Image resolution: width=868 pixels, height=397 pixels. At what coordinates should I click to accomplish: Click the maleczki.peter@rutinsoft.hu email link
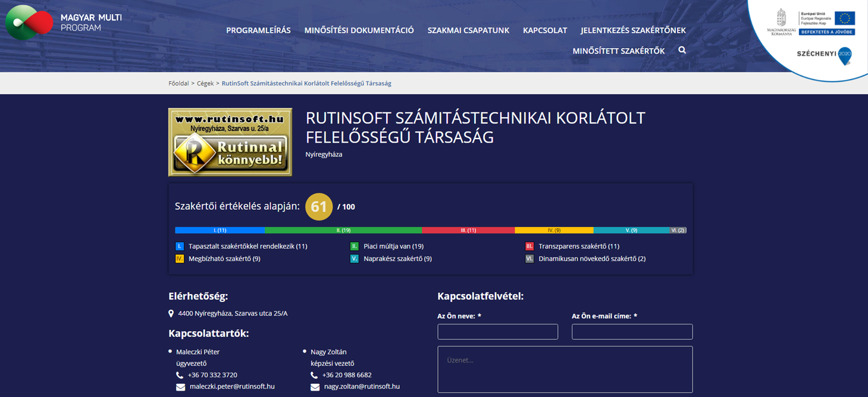(x=232, y=386)
